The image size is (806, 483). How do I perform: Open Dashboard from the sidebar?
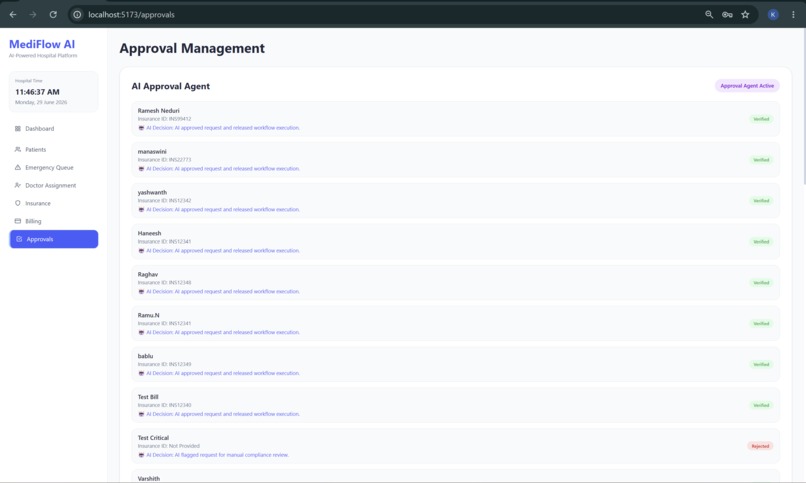tap(53, 128)
